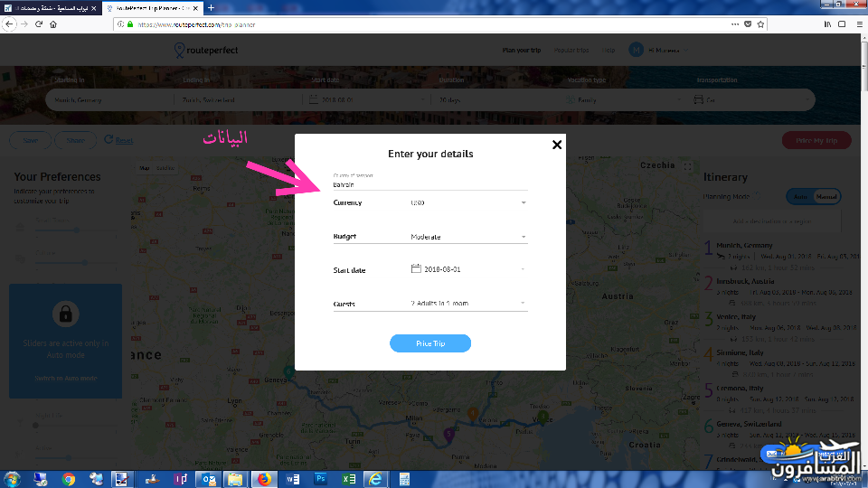
Task: Switch to Firefox in the taskbar
Action: [264, 479]
